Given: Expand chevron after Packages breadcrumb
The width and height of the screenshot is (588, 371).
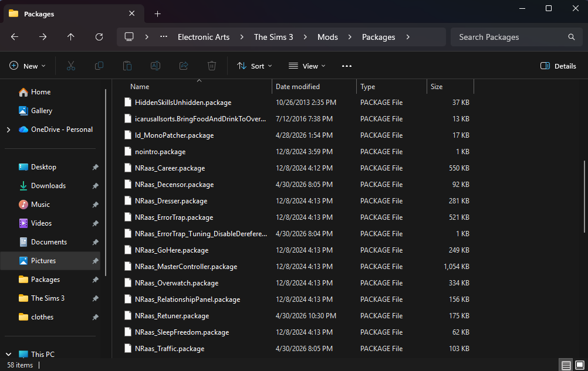Looking at the screenshot, I should (x=408, y=37).
